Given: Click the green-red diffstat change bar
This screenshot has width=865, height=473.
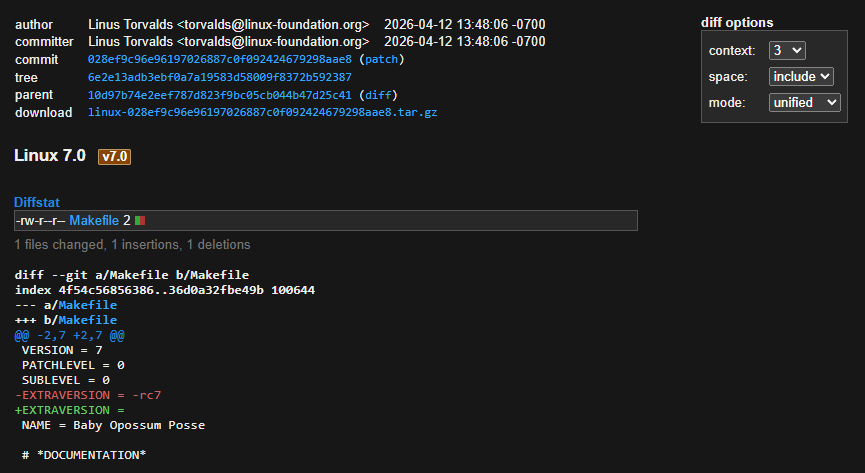Looking at the screenshot, I should coord(141,220).
